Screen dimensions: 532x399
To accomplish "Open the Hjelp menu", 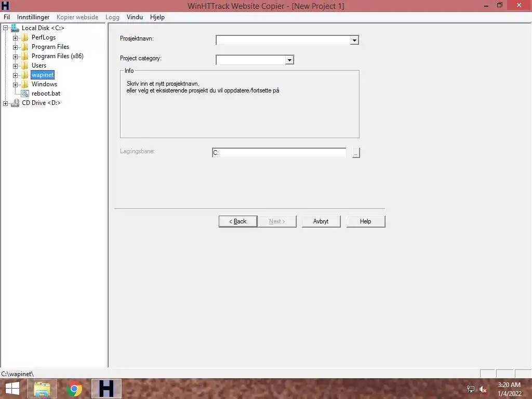I will click(157, 17).
